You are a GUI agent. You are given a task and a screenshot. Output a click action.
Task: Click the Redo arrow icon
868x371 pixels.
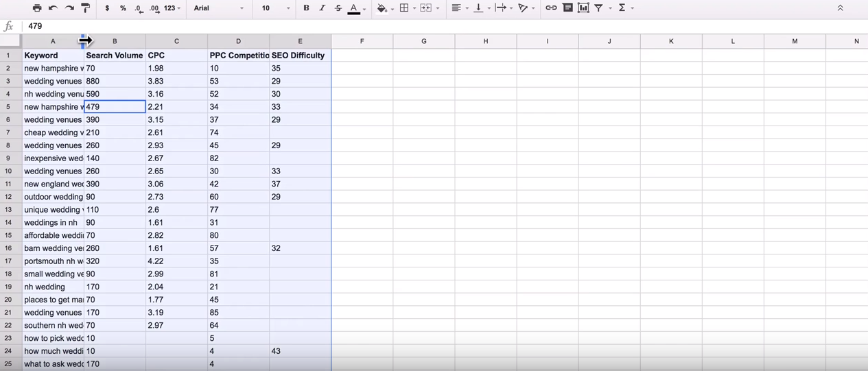pyautogui.click(x=69, y=8)
